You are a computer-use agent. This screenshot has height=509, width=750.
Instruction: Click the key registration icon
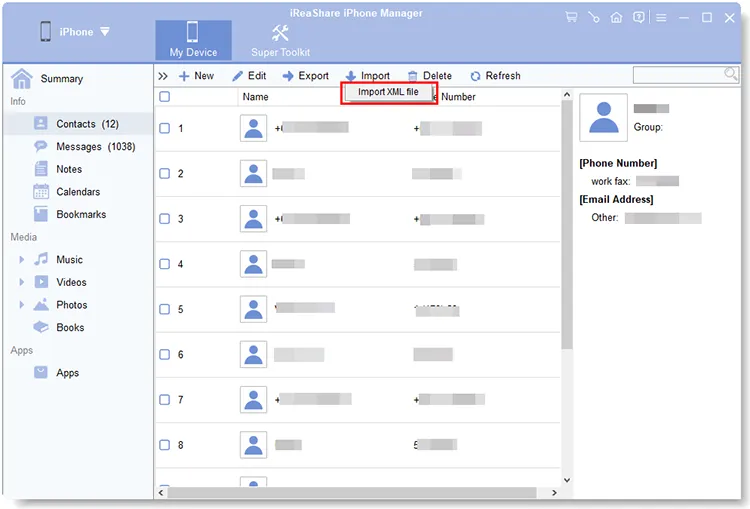594,18
